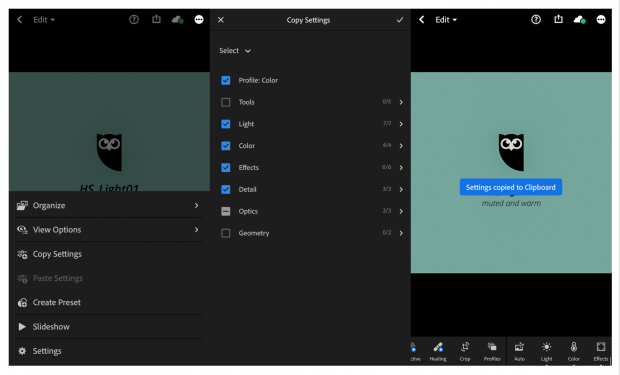The height and width of the screenshot is (375, 620).
Task: Open help icon in right panel
Action: tap(536, 19)
